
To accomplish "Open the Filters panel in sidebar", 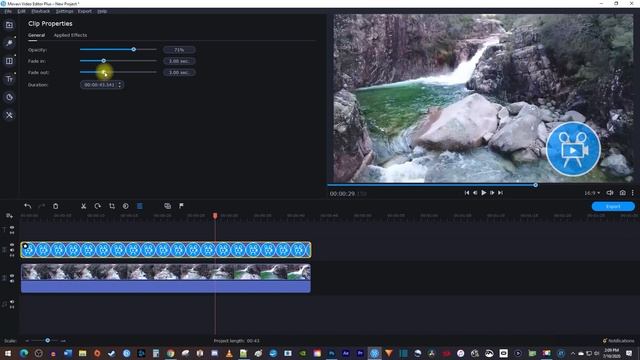I will pyautogui.click(x=9, y=43).
